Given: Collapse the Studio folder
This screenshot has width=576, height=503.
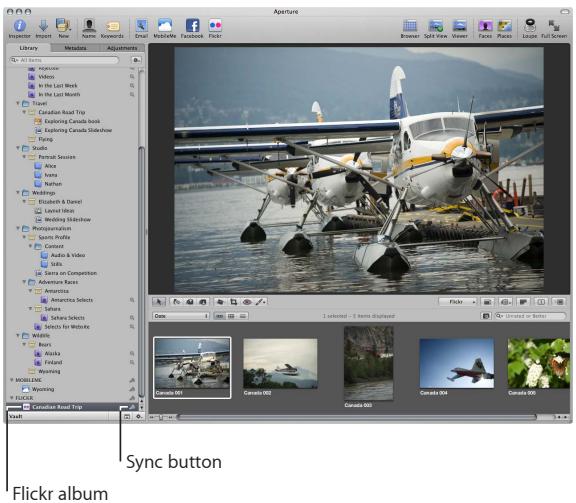Looking at the screenshot, I should tap(18, 148).
